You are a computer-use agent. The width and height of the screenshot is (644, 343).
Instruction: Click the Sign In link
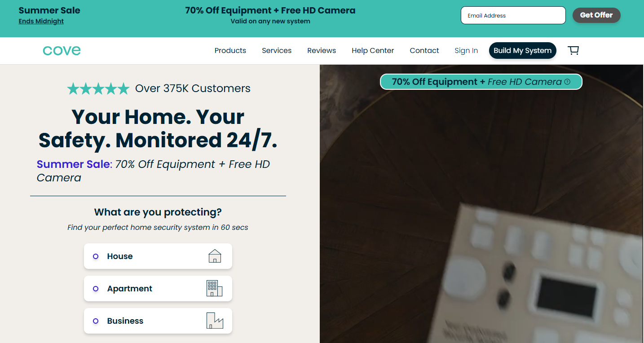click(466, 50)
